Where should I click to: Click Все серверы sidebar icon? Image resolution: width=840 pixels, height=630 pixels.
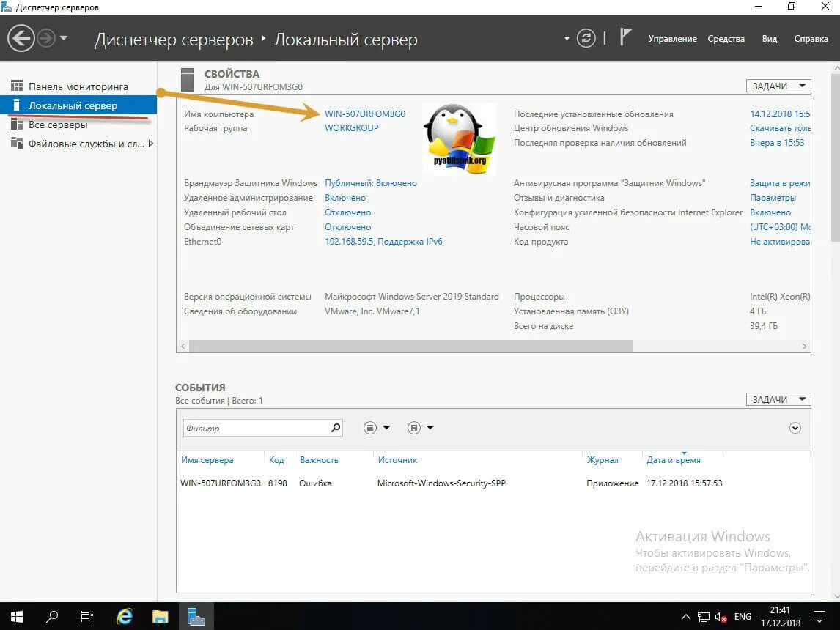tap(17, 125)
